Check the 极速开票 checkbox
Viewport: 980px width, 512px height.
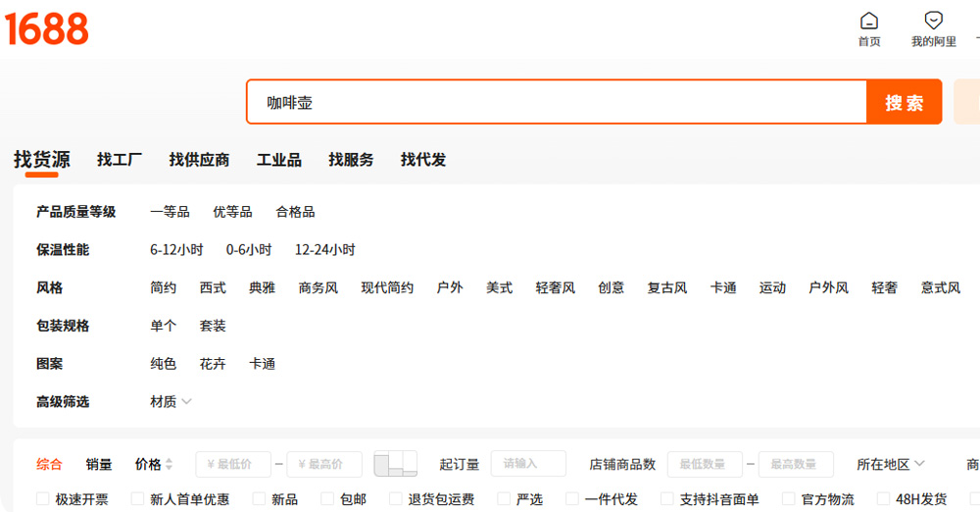tap(42, 499)
